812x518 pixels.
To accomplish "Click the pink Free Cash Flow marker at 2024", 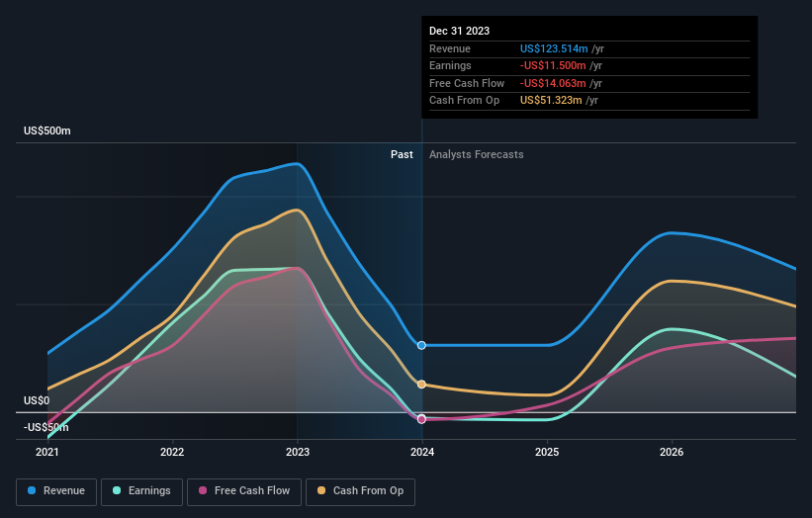I will tap(421, 419).
